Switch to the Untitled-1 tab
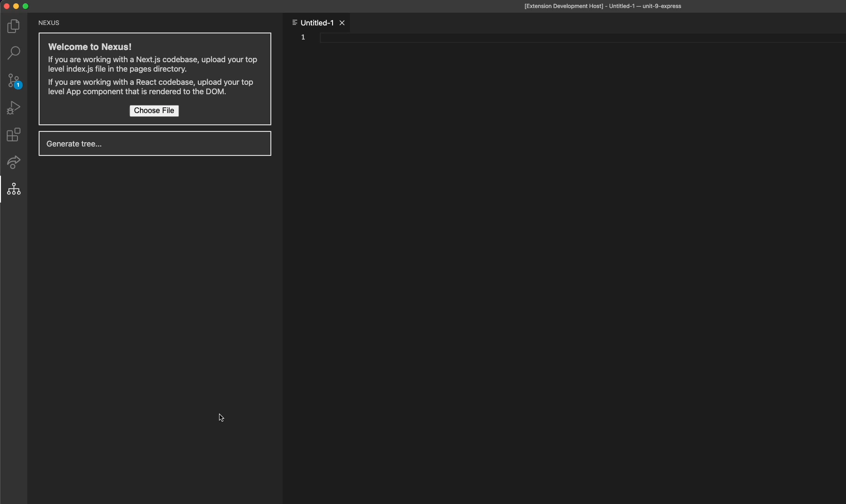This screenshot has height=504, width=846. coord(316,22)
